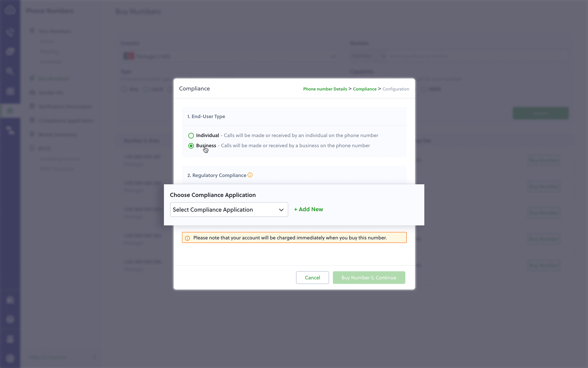
Task: Open Your Numbers in the left navigation
Action: click(55, 31)
